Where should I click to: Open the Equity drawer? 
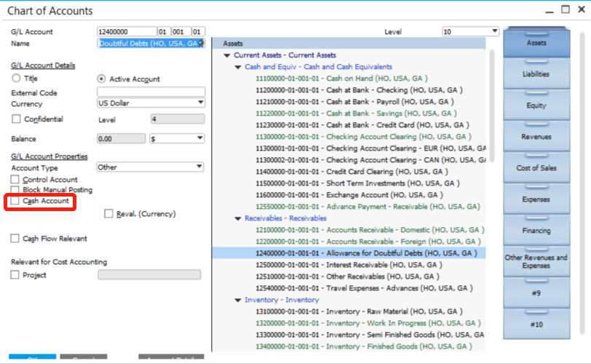click(x=536, y=106)
